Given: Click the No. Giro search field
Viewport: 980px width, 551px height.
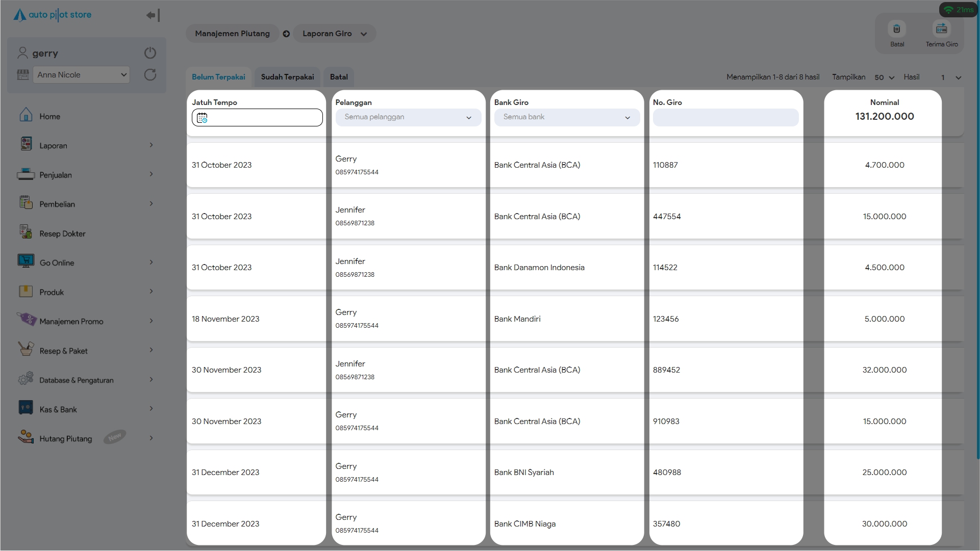Looking at the screenshot, I should click(x=725, y=118).
